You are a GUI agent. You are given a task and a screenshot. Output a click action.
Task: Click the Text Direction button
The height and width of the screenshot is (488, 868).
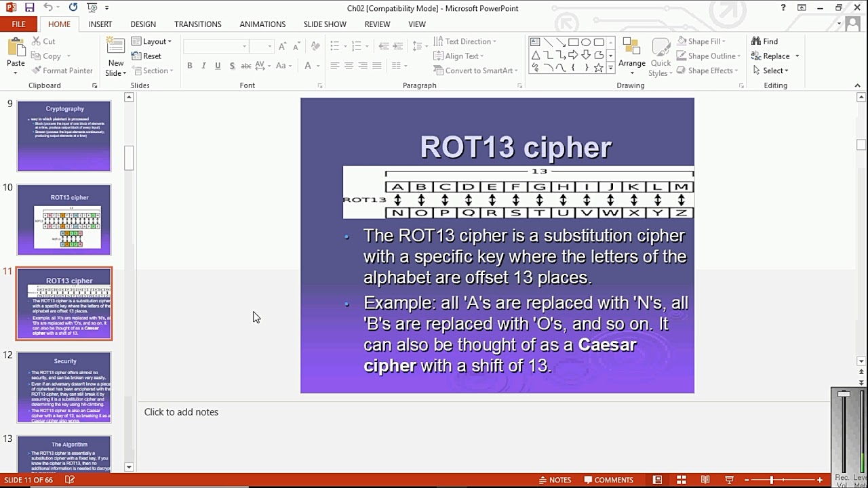(465, 41)
